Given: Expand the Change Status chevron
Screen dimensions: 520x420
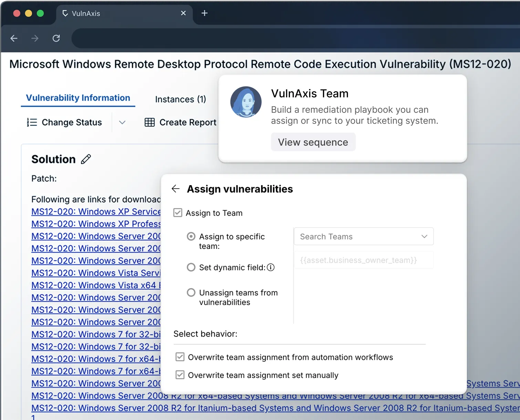Looking at the screenshot, I should coord(122,122).
